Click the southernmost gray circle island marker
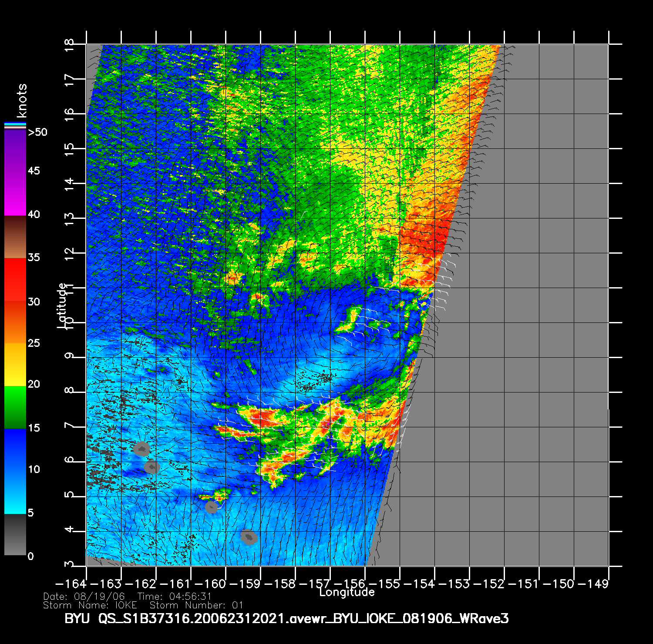The height and width of the screenshot is (644, 653). coord(249,537)
